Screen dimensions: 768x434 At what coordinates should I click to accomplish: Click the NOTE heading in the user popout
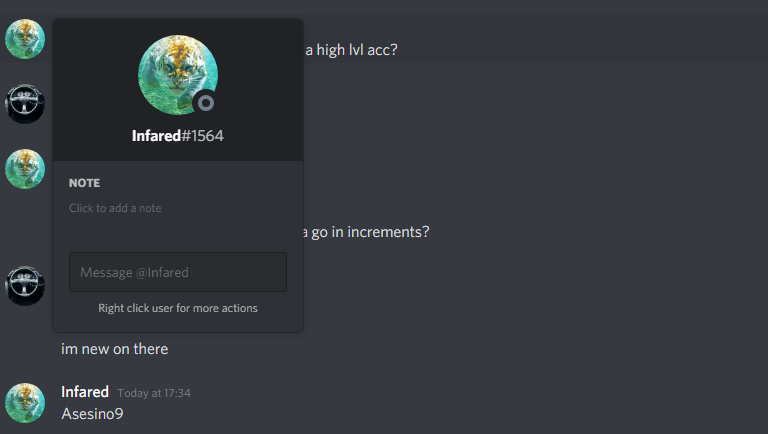[84, 183]
